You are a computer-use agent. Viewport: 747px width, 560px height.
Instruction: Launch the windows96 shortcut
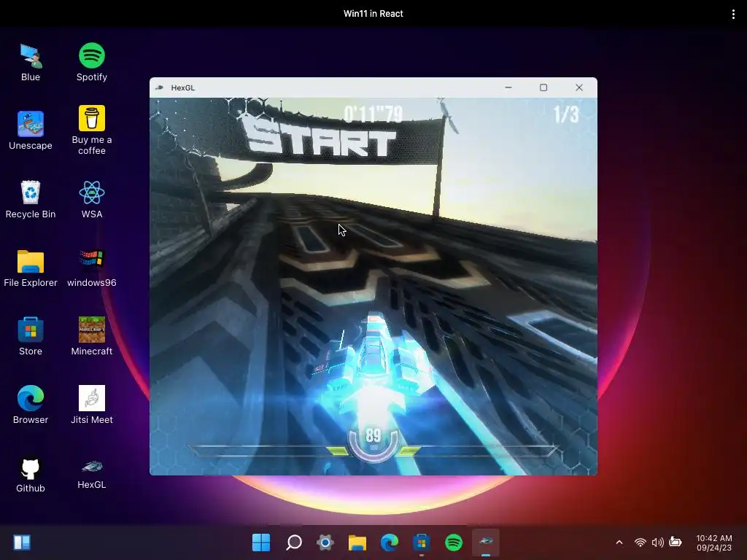[x=91, y=268]
